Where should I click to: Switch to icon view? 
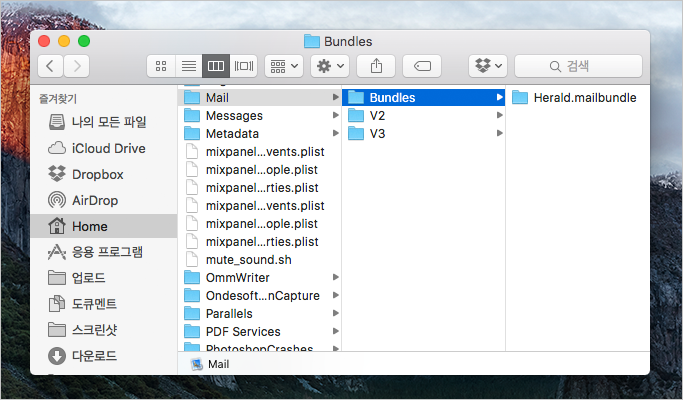pyautogui.click(x=161, y=66)
